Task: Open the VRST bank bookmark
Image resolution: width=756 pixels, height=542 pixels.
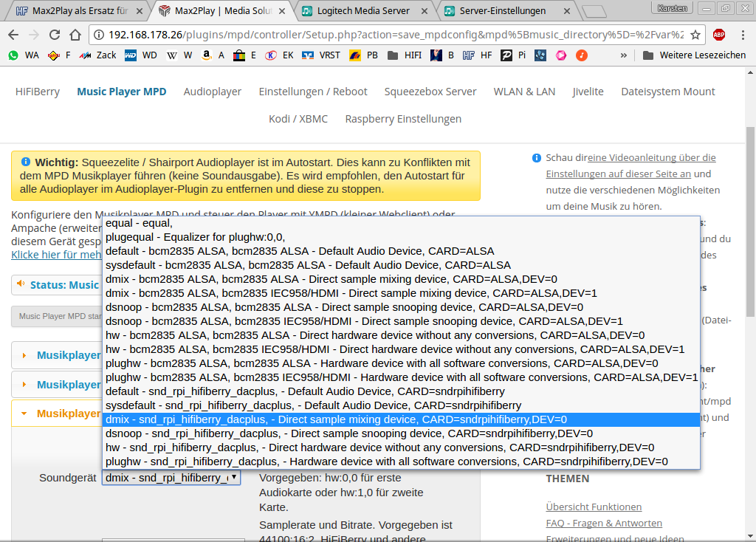Action: tap(321, 55)
